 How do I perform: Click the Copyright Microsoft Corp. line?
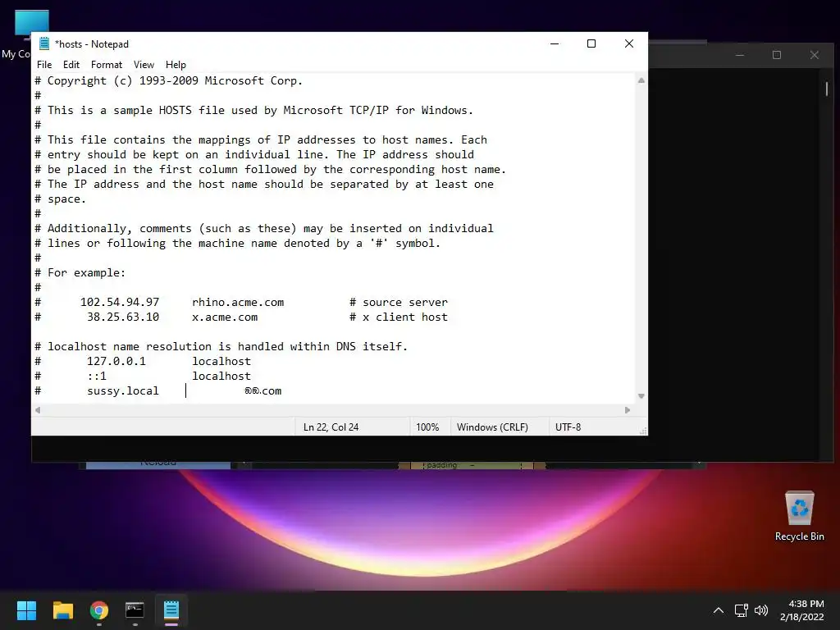[x=169, y=81]
